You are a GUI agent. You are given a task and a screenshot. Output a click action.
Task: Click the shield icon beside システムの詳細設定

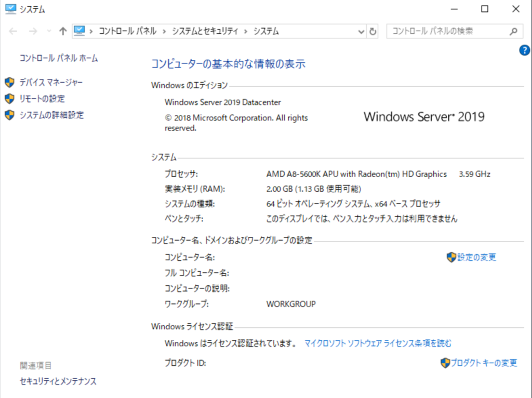pyautogui.click(x=9, y=115)
